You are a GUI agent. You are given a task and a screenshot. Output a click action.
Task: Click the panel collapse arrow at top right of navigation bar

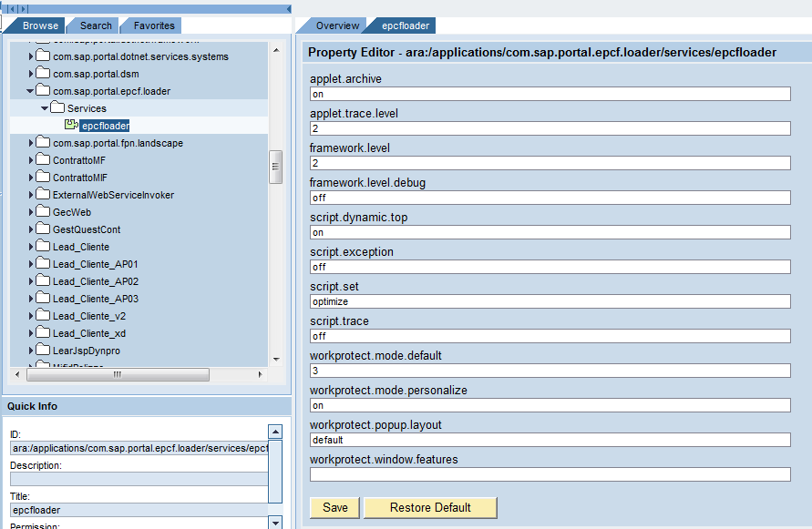pyautogui.click(x=289, y=9)
